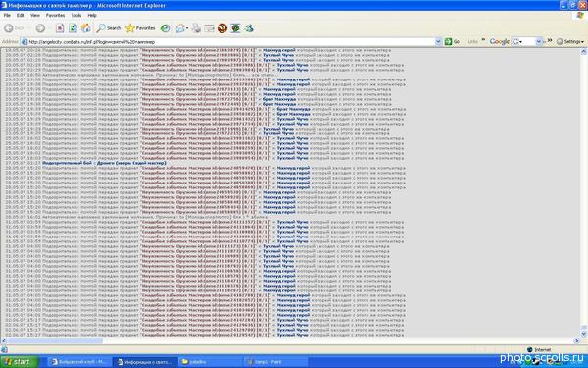
Task: Click the Mail toolbar icon
Action: click(182, 28)
